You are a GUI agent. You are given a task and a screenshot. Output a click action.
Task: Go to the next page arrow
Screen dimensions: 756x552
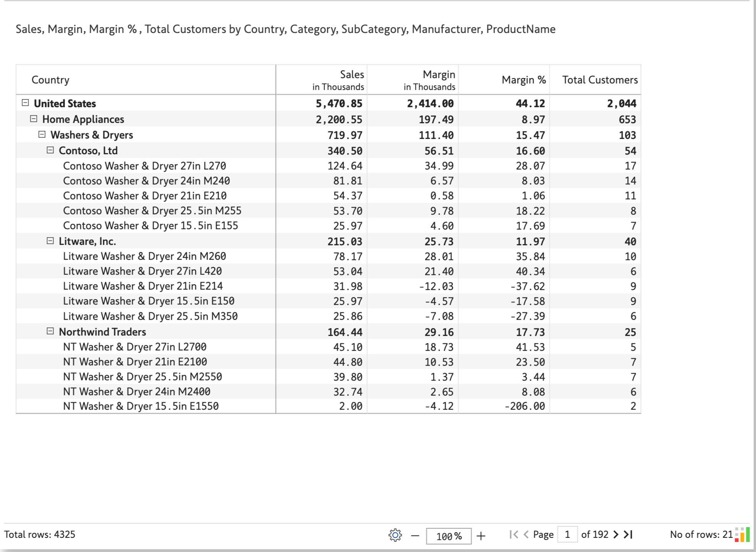coord(616,534)
